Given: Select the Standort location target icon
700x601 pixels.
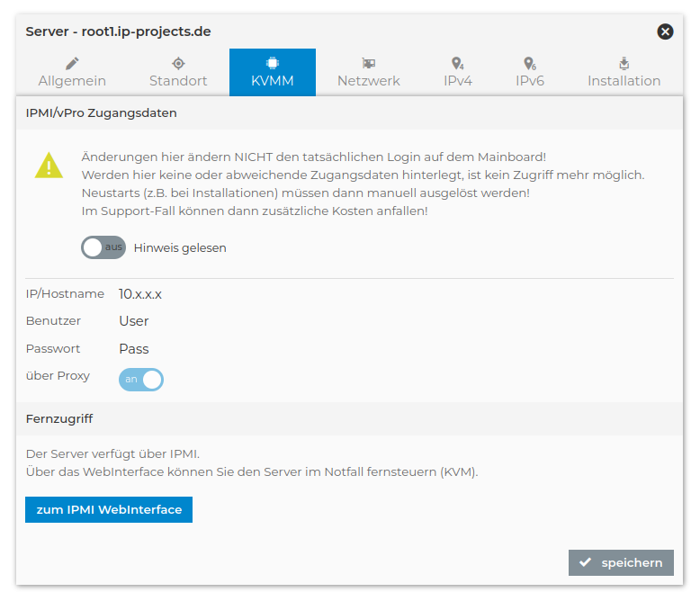Looking at the screenshot, I should pyautogui.click(x=178, y=63).
